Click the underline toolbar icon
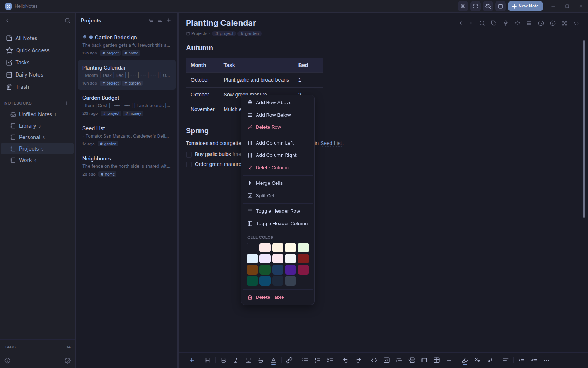The image size is (588, 368). 248,360
